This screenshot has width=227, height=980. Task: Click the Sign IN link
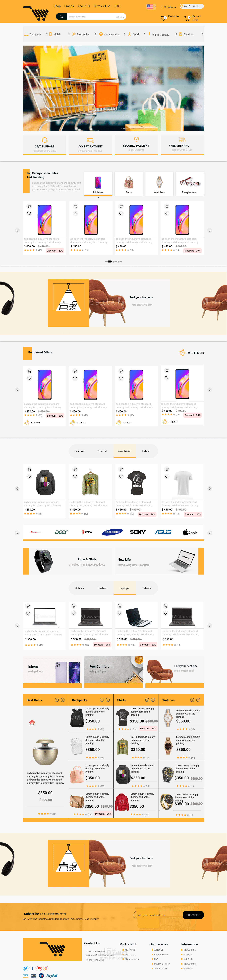pyautogui.click(x=196, y=6)
